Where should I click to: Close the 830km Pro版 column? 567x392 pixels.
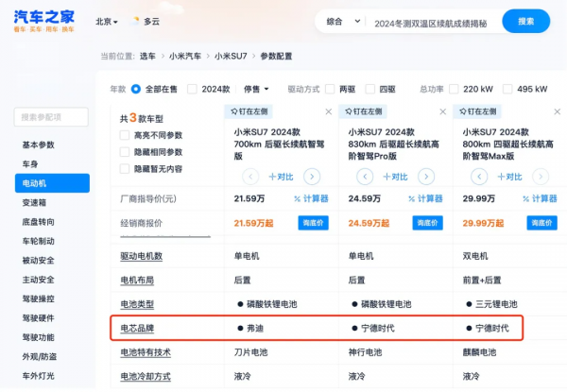tap(442, 111)
